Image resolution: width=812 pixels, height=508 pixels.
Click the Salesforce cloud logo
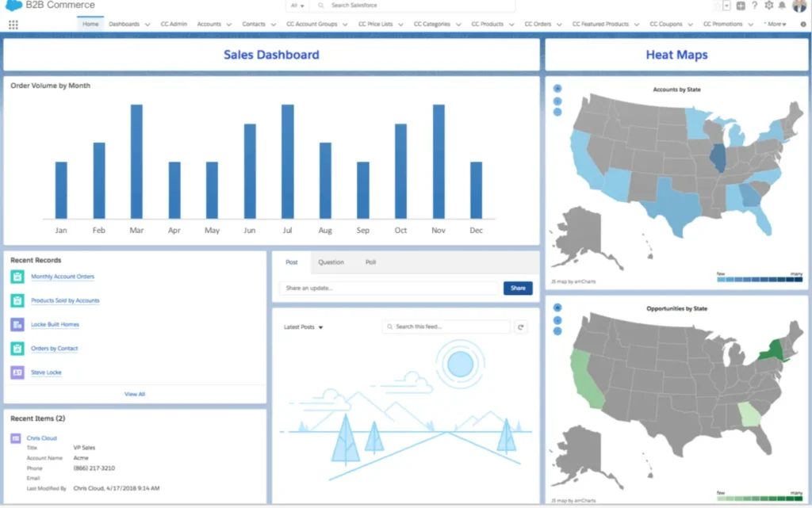click(x=13, y=6)
